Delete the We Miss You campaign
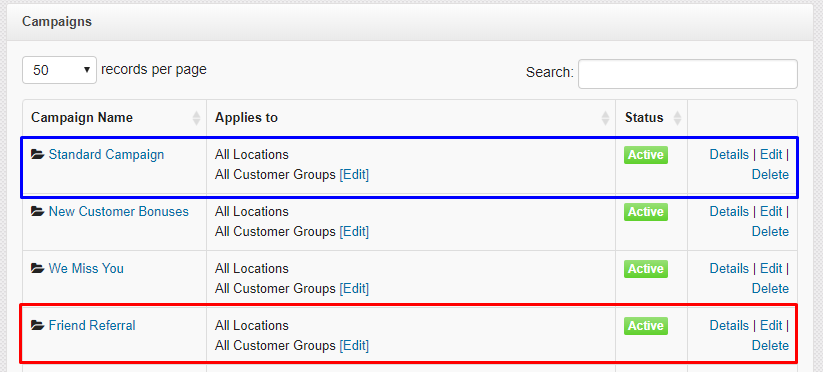 770,289
